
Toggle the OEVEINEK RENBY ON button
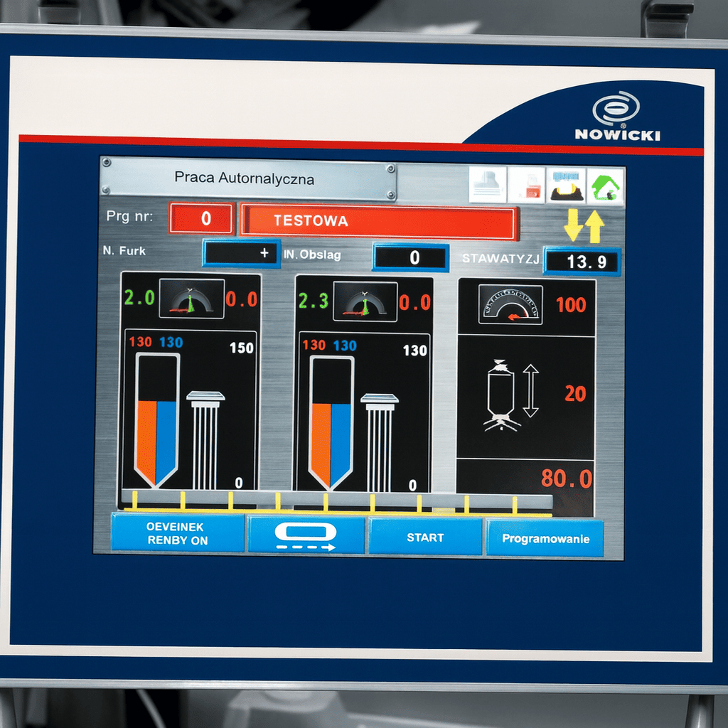[x=177, y=533]
